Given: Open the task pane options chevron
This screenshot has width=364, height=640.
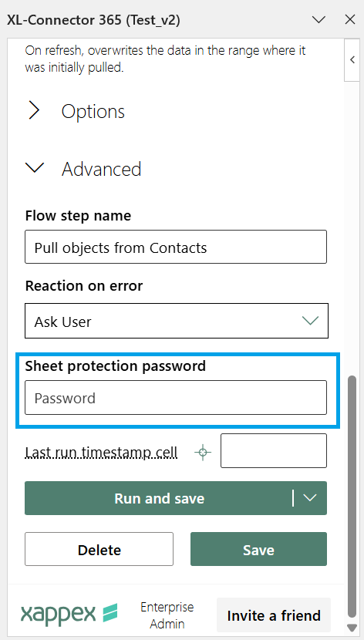Looking at the screenshot, I should pyautogui.click(x=318, y=19).
